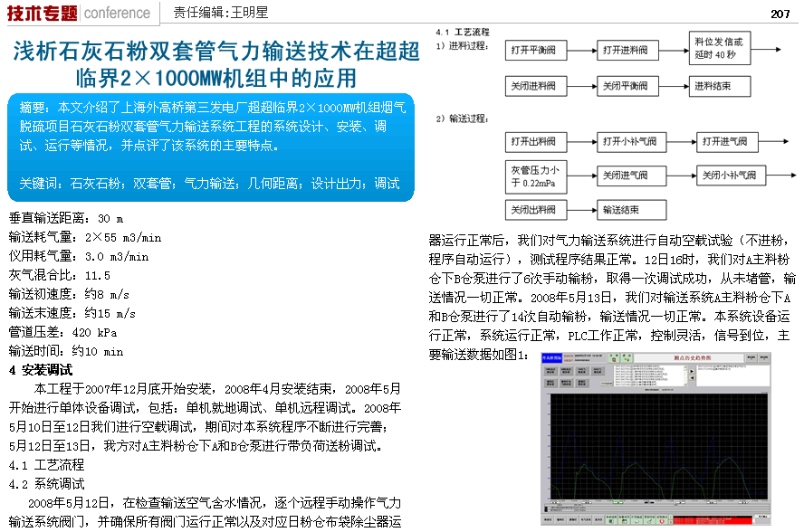The image size is (804, 532).
Task: Click the 打开小补气阀 flowchart box
Action: click(631, 141)
